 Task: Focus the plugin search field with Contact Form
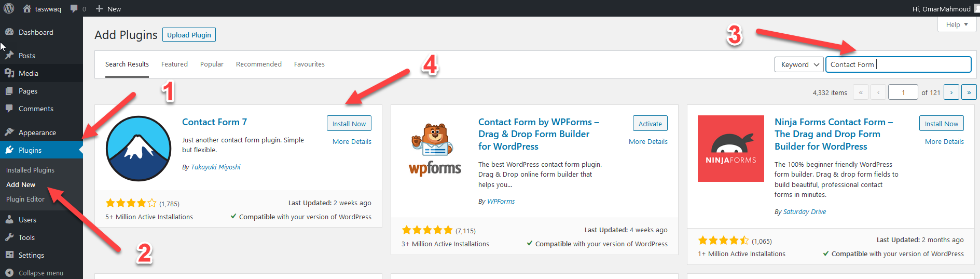coord(899,64)
